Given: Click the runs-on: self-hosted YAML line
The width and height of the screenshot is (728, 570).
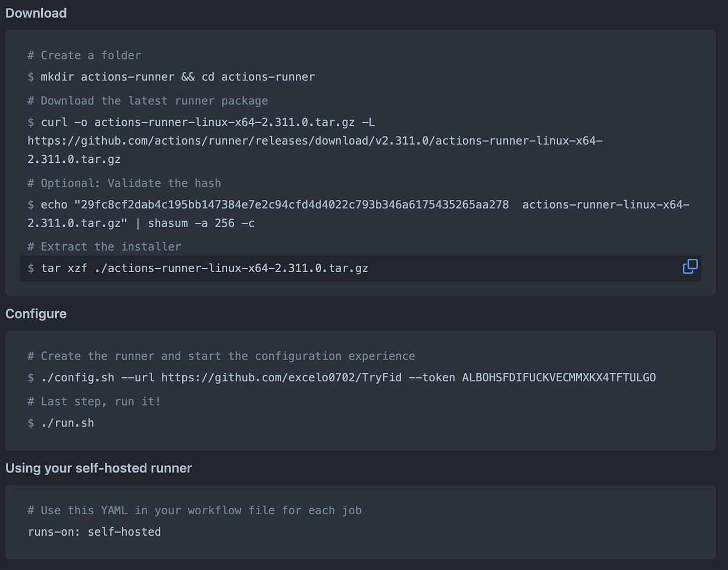Looking at the screenshot, I should [94, 532].
